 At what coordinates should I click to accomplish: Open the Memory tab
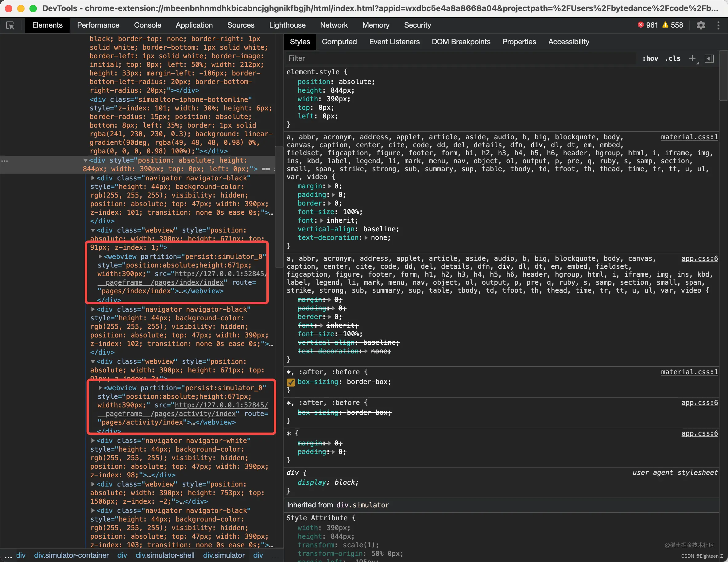[x=376, y=25]
